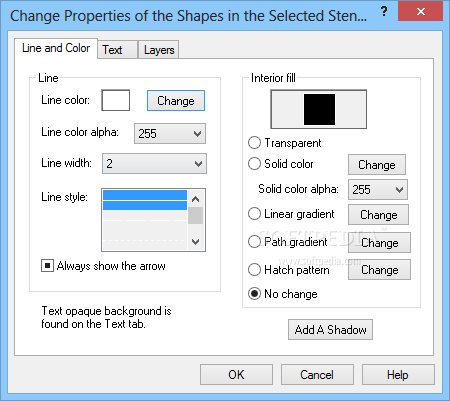Click the Add A Shadow button

[330, 330]
